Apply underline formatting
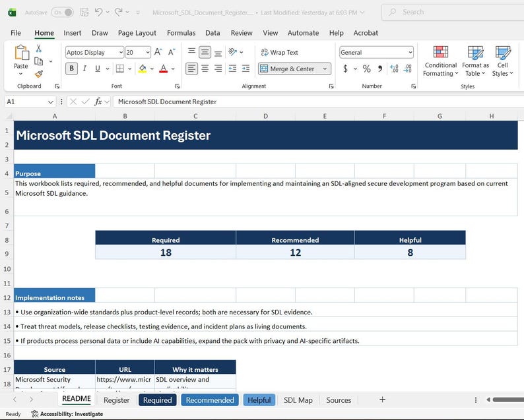This screenshot has width=524, height=420. 98,69
